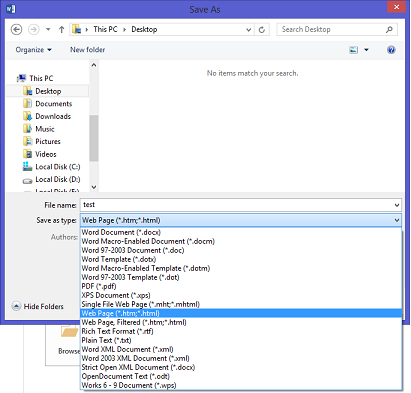This screenshot has width=411, height=393.
Task: Choose XPS Document (*.xps) type
Action: [x=241, y=295]
